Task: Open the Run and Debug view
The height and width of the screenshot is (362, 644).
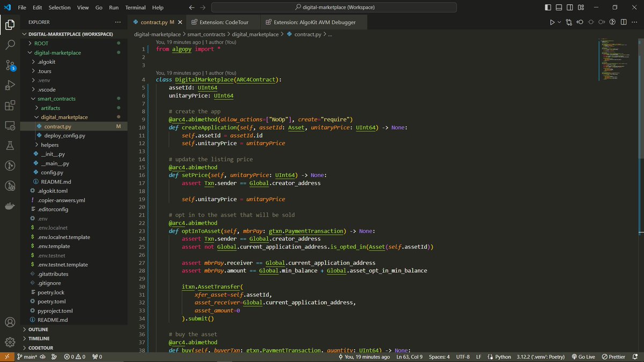Action: coord(10,85)
